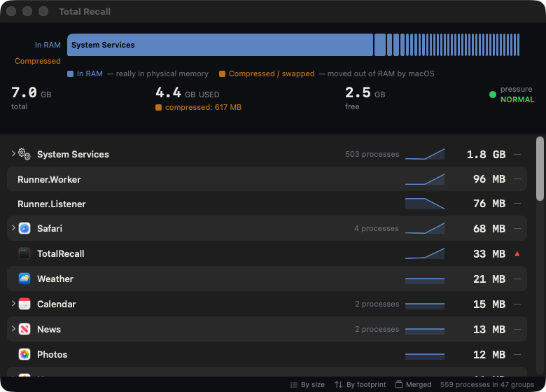Click the orange square beside compressed: 617 MB
The image size is (546, 392).
[158, 108]
